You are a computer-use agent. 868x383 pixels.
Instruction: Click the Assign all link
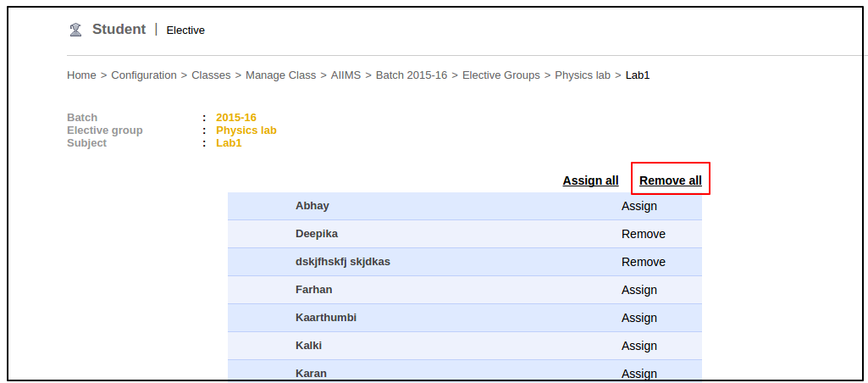click(x=590, y=180)
